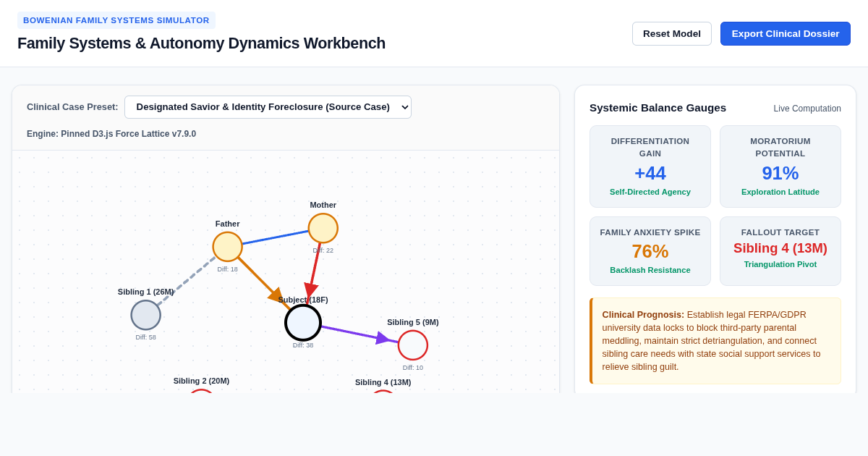Click the Diff: 58 value under Sibling 1
This screenshot has width=868, height=456.
pos(146,337)
